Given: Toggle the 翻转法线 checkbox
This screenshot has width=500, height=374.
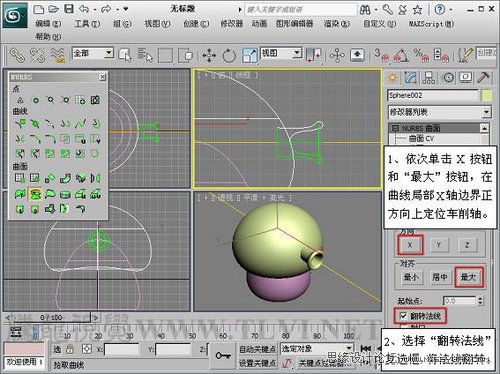Looking at the screenshot, I should pos(403,315).
